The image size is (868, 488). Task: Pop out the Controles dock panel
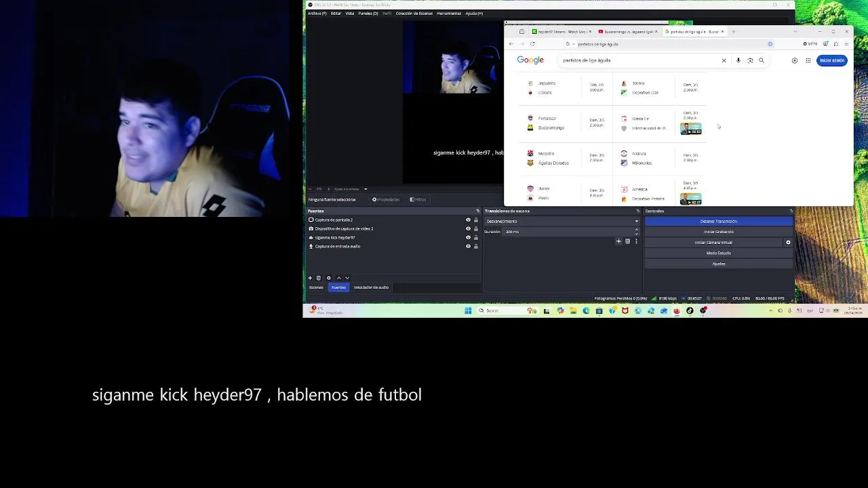tap(791, 211)
